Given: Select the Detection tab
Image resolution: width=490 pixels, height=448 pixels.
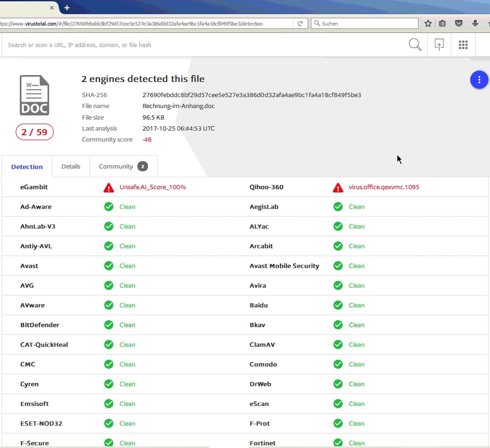Looking at the screenshot, I should tap(27, 167).
